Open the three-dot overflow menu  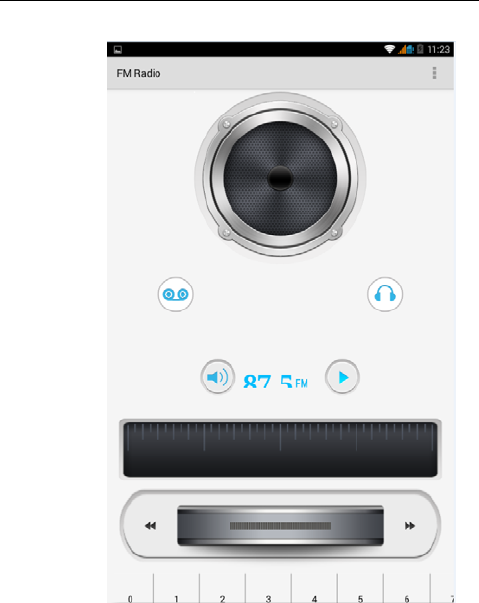coord(434,73)
